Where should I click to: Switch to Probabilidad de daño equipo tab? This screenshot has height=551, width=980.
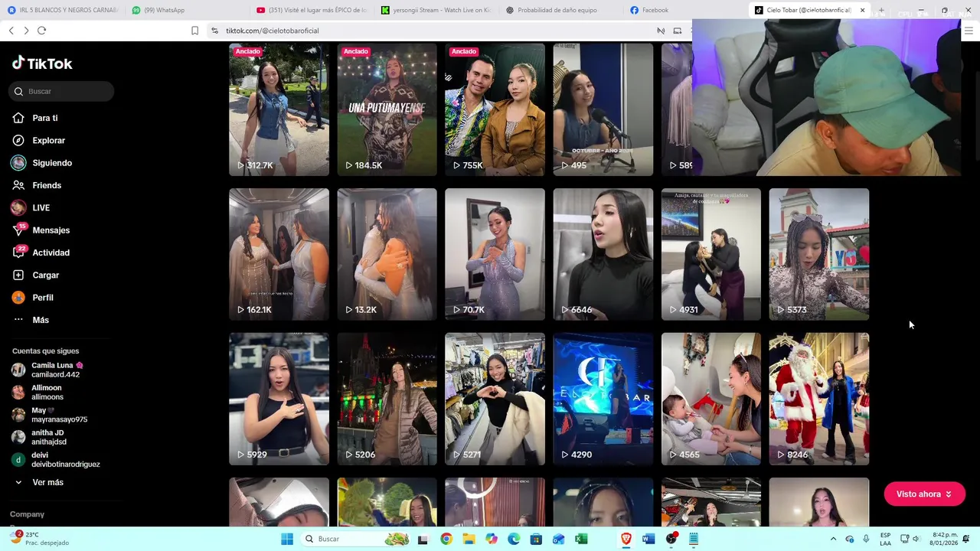coord(561,10)
